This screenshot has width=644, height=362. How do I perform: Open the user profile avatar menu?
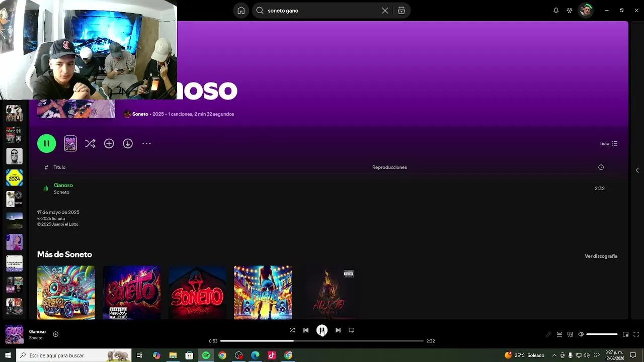tap(586, 11)
